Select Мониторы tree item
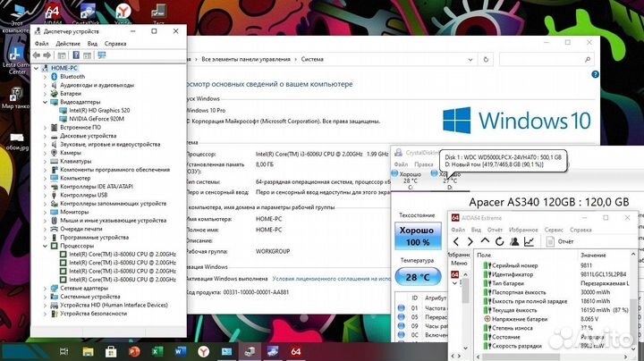 click(x=74, y=212)
